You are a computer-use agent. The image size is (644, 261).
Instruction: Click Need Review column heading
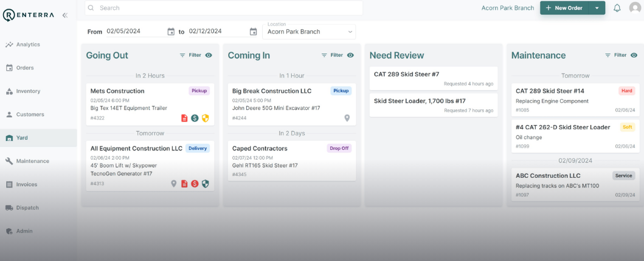(396, 55)
